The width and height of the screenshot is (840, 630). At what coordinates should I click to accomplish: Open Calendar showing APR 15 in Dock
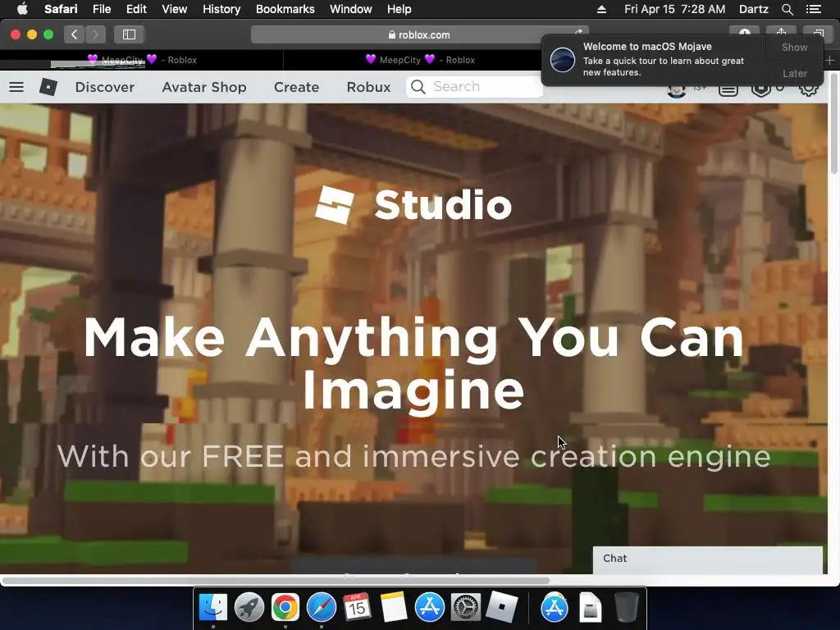358,608
